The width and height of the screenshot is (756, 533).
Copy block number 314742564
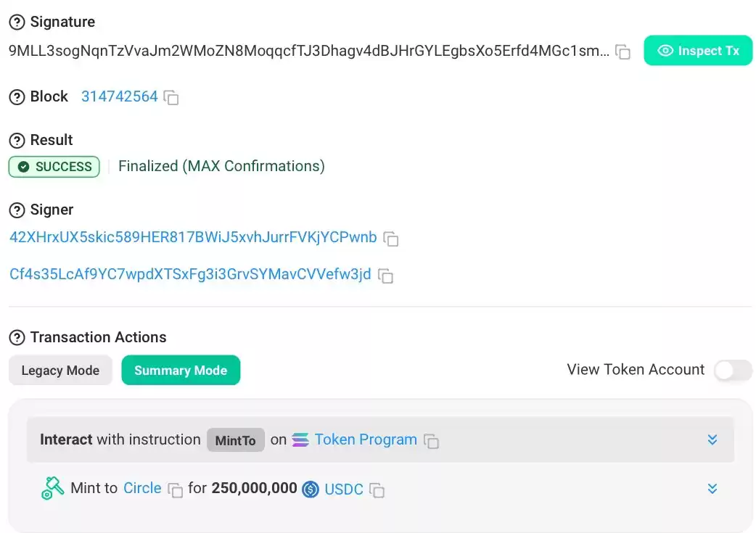tap(171, 97)
